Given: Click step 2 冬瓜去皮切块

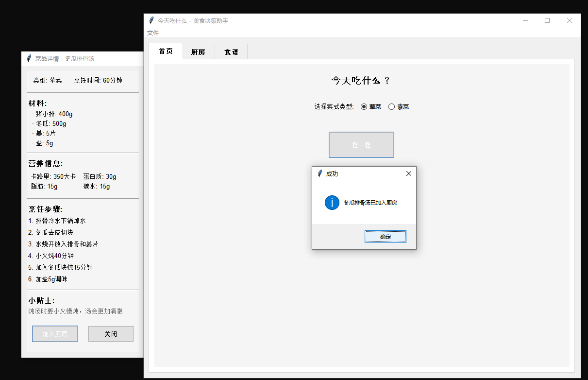Looking at the screenshot, I should coord(50,232).
